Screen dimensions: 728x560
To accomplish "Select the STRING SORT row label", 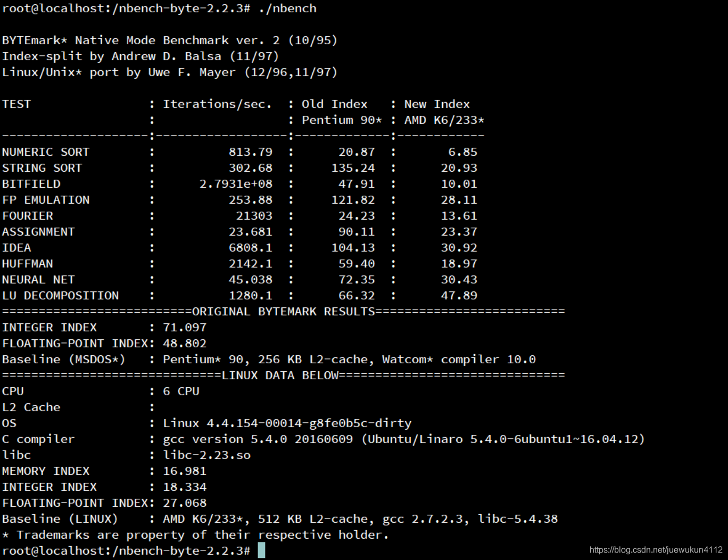I will click(x=42, y=168).
